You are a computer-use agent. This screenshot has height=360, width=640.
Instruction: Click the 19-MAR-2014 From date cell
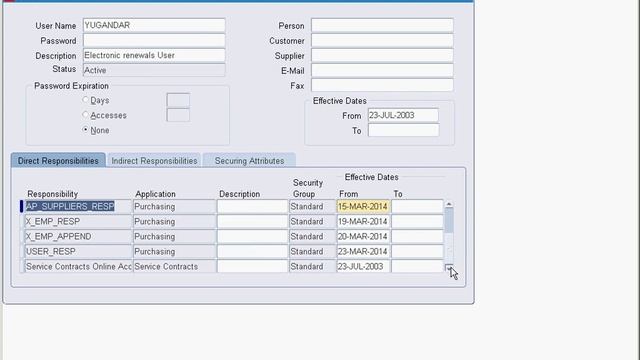pyautogui.click(x=363, y=222)
